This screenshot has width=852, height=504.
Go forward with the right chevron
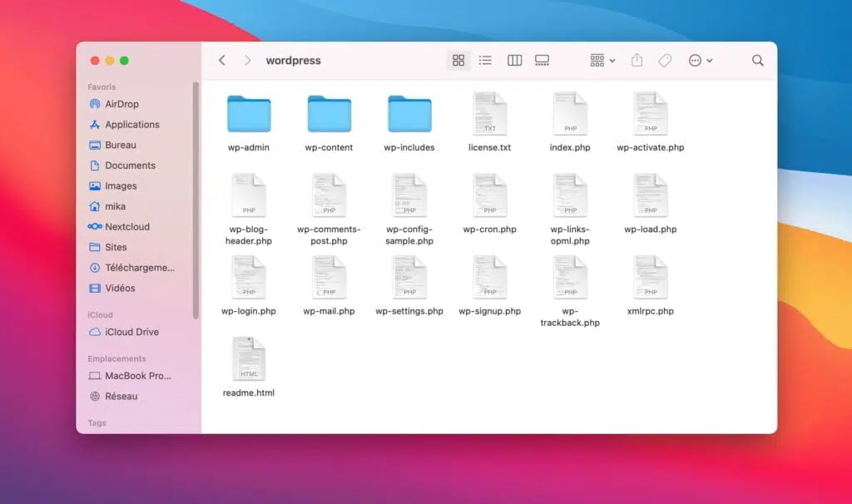(247, 61)
